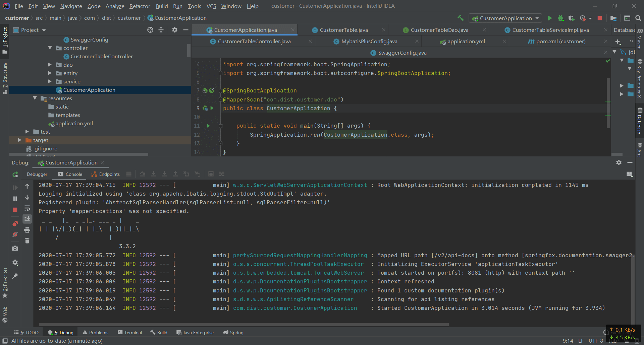The height and width of the screenshot is (345, 644).
Task: Clear All console output trash icon
Action: click(27, 240)
